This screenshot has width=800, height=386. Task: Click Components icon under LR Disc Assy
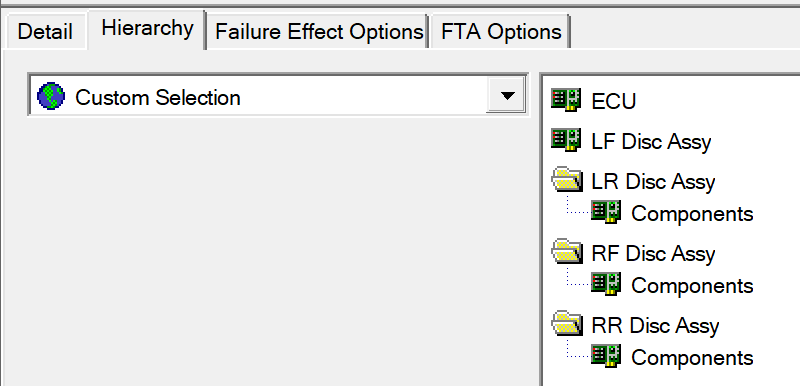(606, 212)
